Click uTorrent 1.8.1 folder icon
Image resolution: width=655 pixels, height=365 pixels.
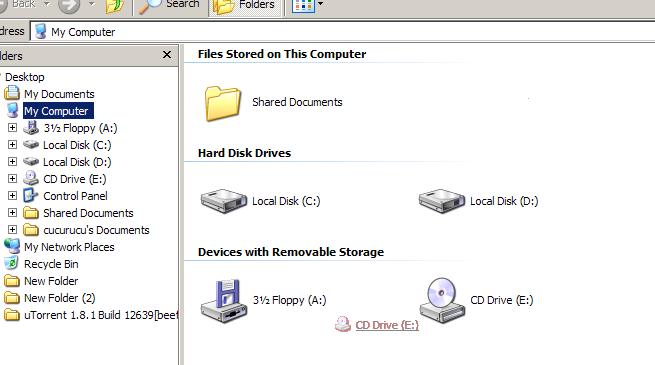tap(12, 315)
